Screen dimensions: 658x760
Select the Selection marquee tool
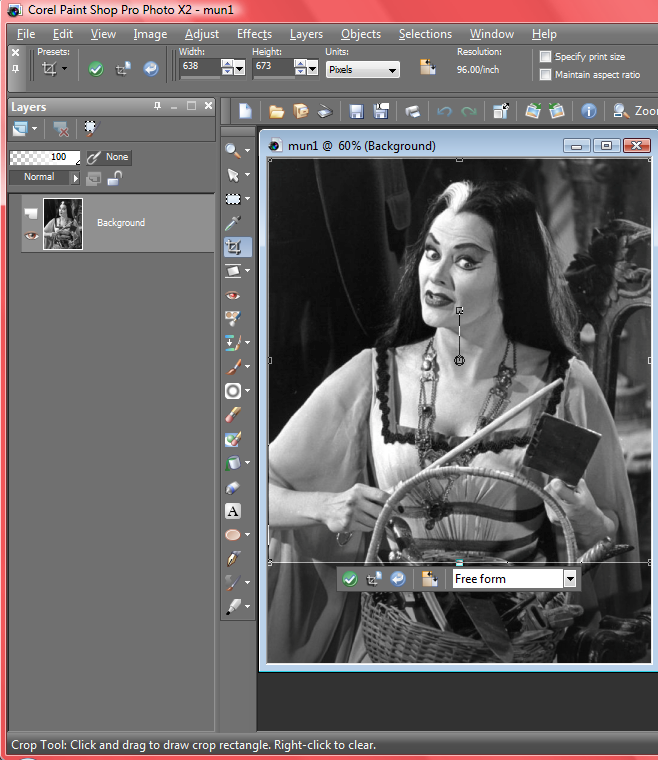click(233, 199)
